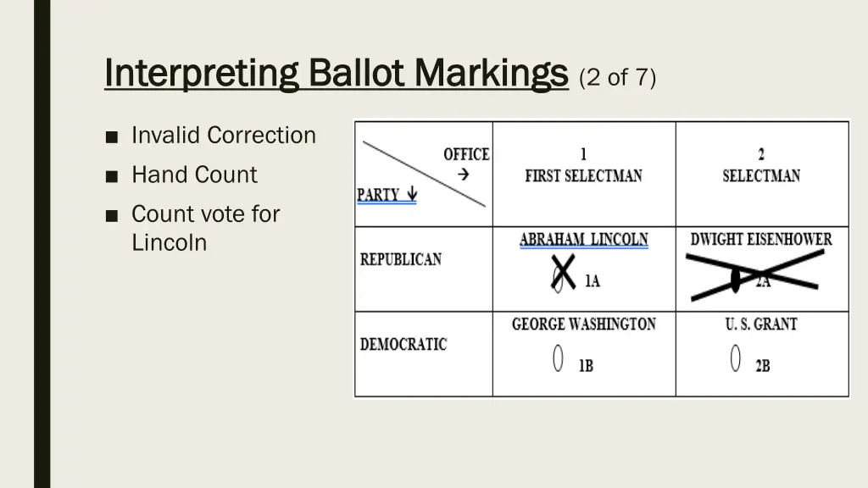Click the square bullet before Count vote

112,216
